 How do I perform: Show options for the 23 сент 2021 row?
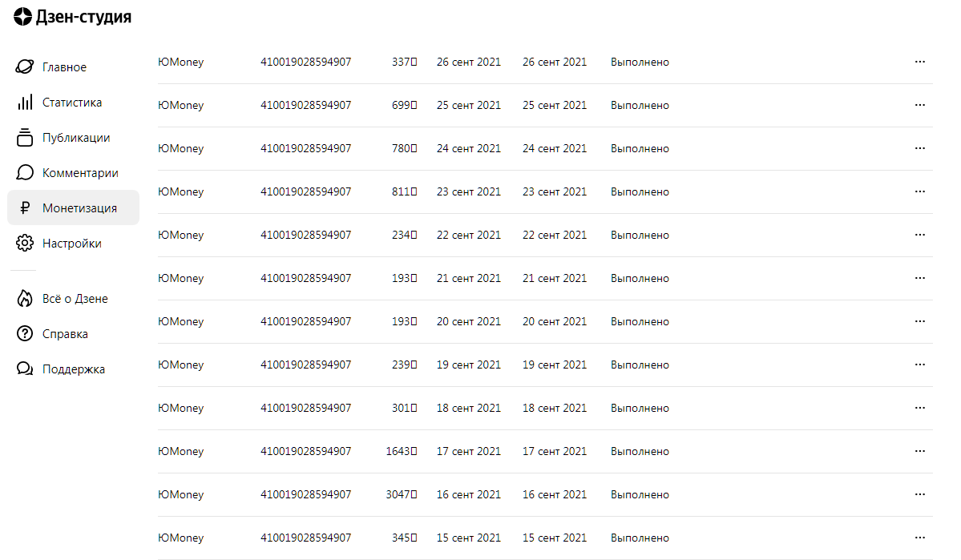(x=919, y=191)
